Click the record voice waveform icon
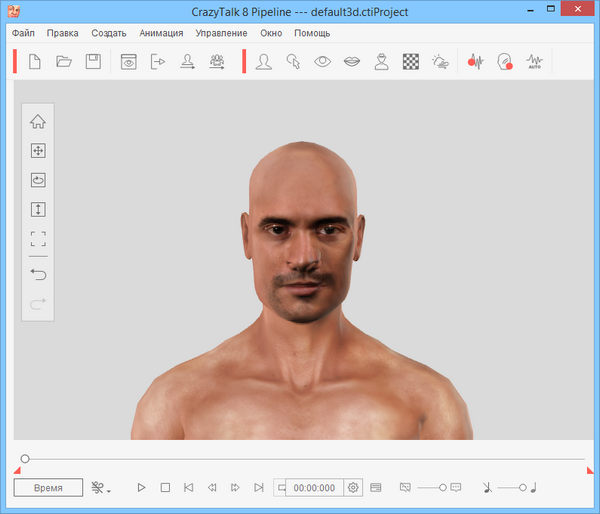Screen dimensions: 600x514 pos(475,62)
